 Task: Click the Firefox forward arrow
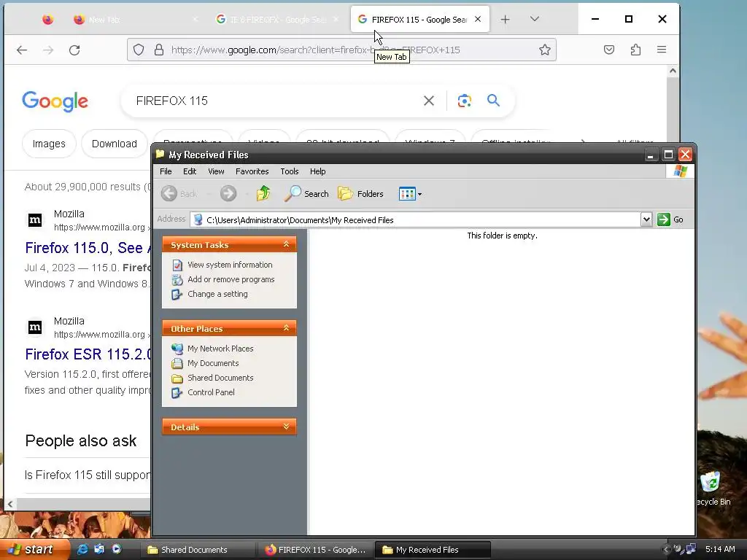coord(48,50)
